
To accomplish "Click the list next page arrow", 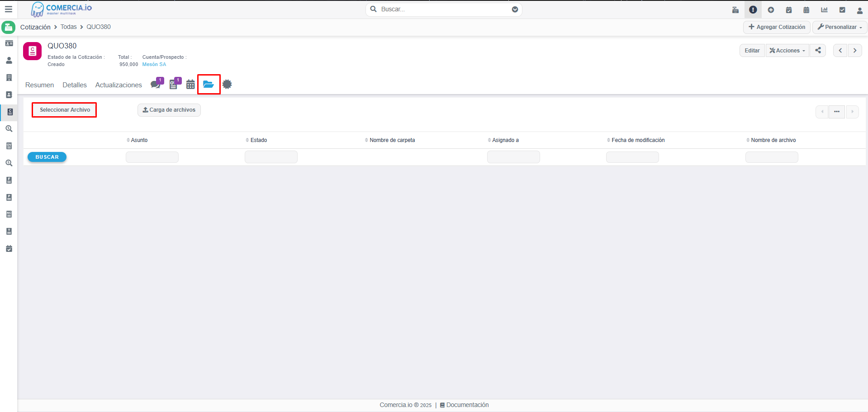I will coord(852,112).
